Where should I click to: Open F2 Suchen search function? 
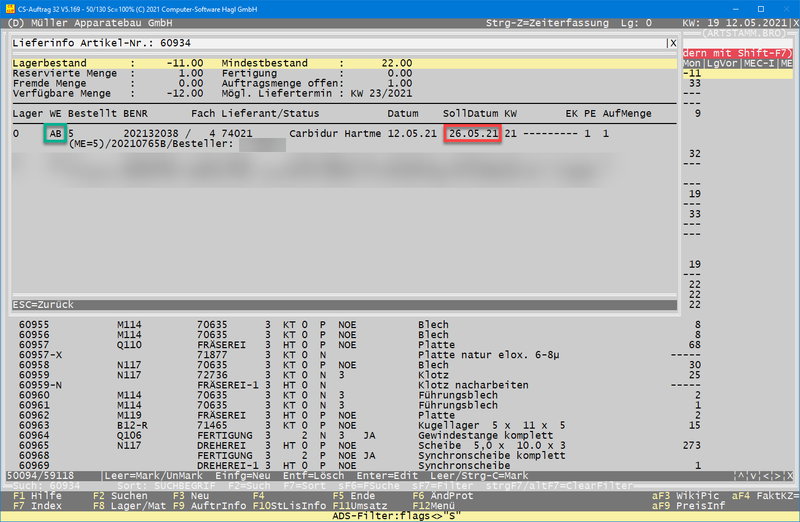click(119, 495)
